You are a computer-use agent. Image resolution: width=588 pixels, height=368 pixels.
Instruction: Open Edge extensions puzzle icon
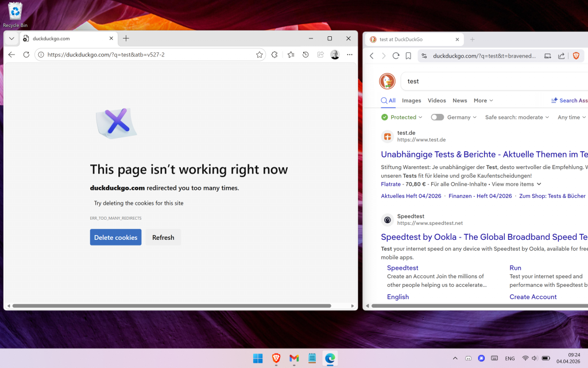point(274,55)
